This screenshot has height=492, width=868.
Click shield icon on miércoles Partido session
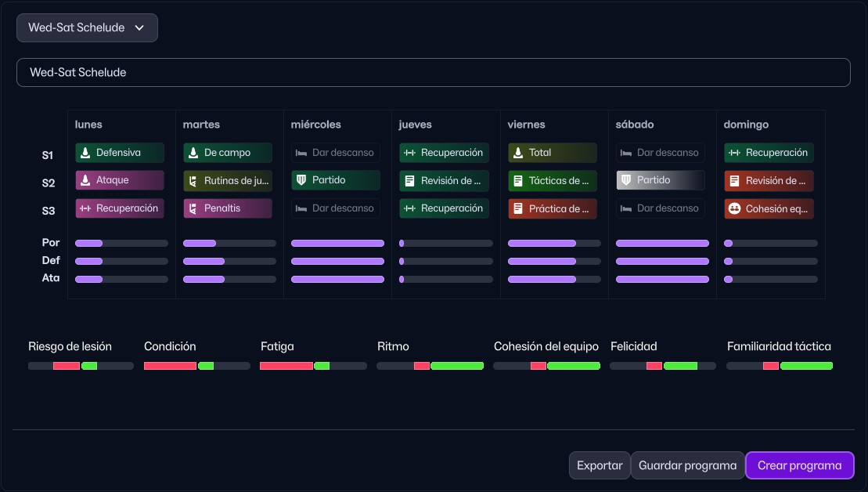(x=301, y=180)
